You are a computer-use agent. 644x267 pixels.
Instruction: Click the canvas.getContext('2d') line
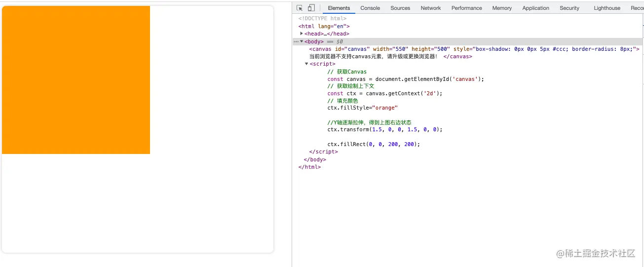(385, 93)
